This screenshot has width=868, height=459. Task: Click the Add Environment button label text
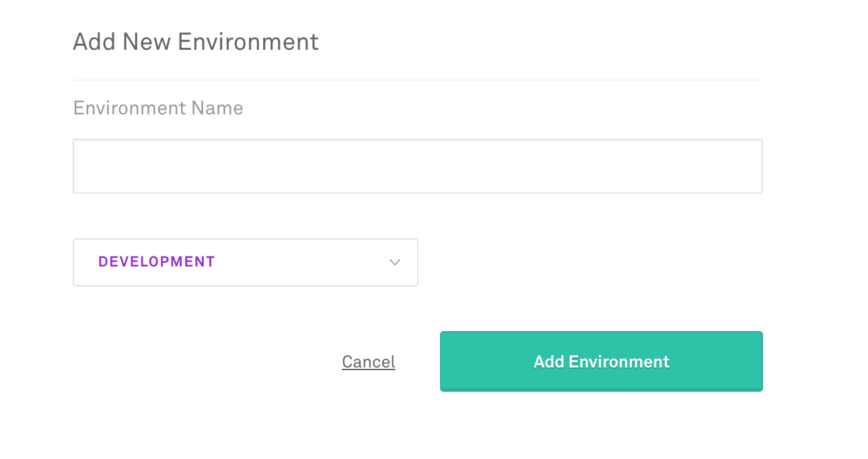click(x=601, y=361)
